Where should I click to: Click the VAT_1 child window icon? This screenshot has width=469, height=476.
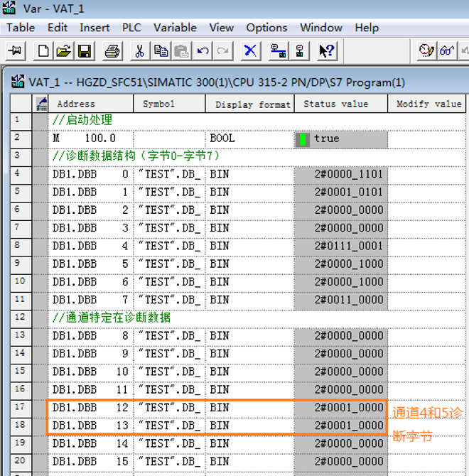tap(18, 82)
